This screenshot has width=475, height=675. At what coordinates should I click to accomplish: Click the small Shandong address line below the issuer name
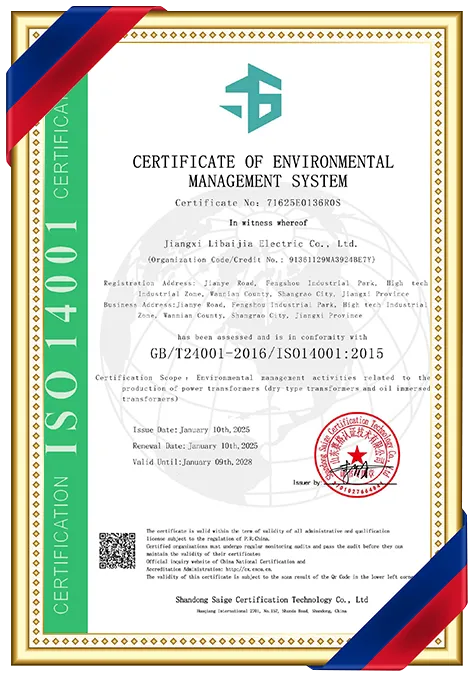click(272, 611)
